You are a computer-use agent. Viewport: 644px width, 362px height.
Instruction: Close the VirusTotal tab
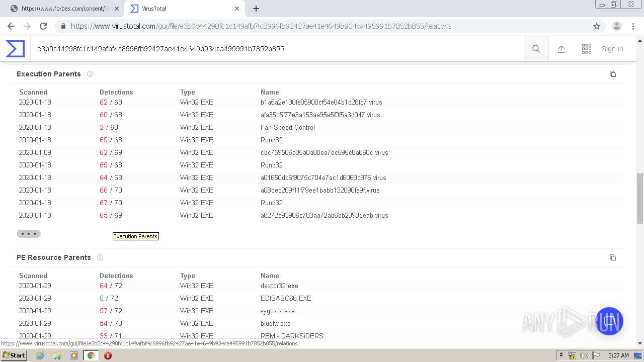[237, 9]
